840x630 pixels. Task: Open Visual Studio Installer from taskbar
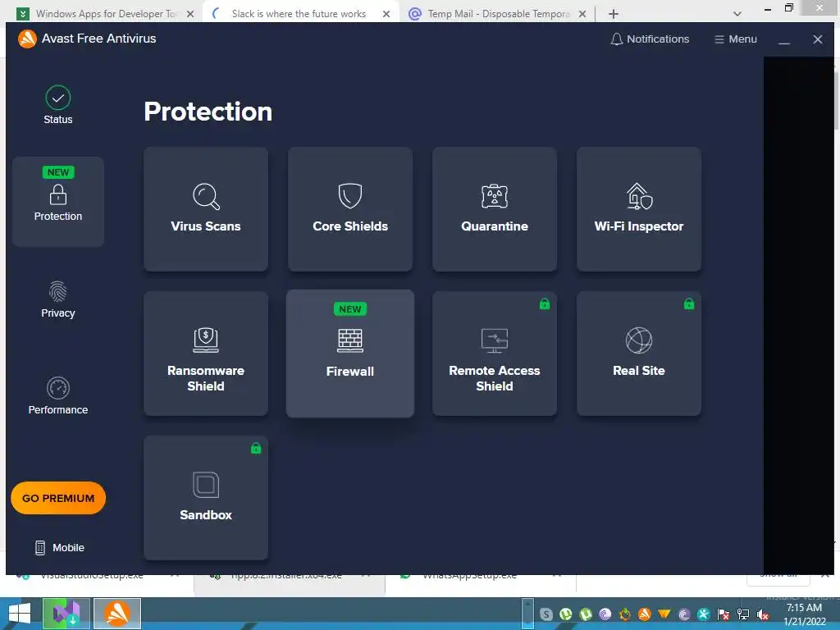pyautogui.click(x=66, y=614)
